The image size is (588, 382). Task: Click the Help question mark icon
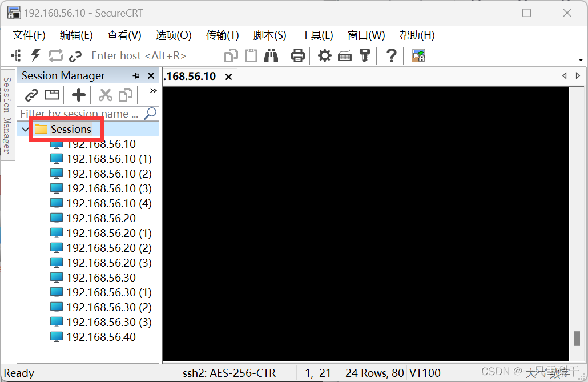click(390, 55)
